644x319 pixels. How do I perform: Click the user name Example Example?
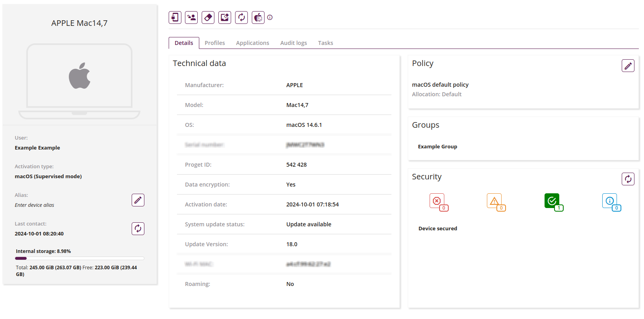[x=37, y=148]
